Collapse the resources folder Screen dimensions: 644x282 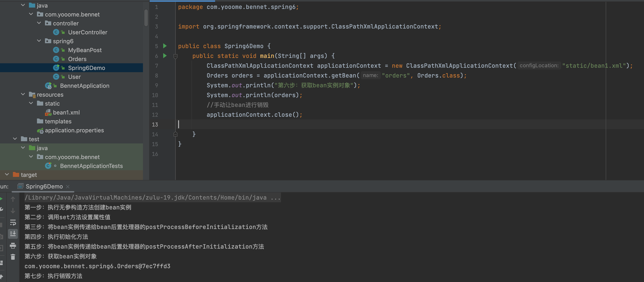[x=23, y=94]
